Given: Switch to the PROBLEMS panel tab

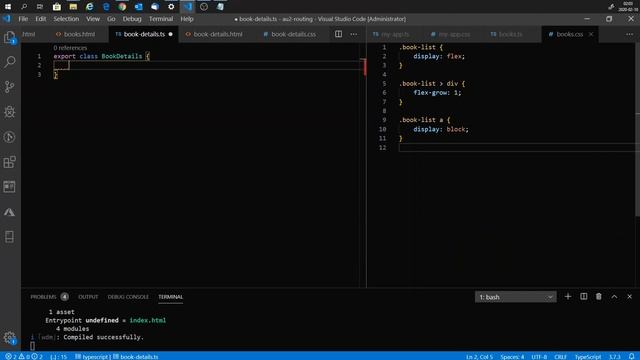Looking at the screenshot, I should point(43,297).
